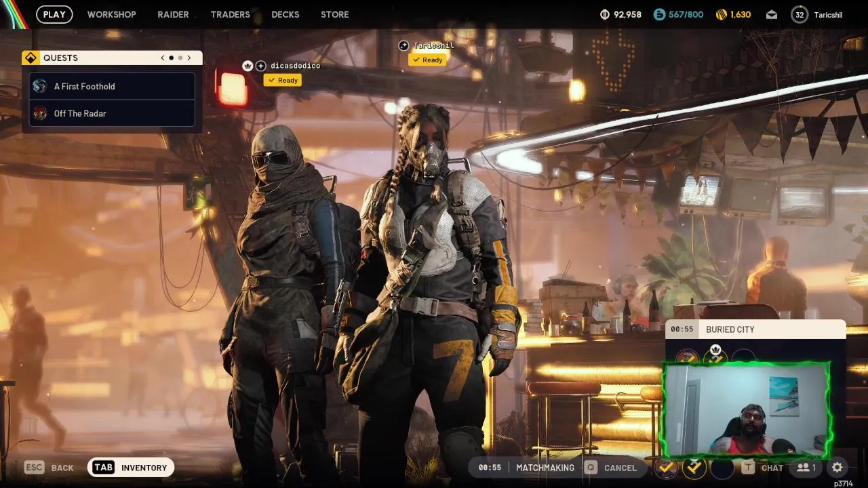This screenshot has width=868, height=488.
Task: Click the webcam overlay thumbnail
Action: (x=747, y=410)
